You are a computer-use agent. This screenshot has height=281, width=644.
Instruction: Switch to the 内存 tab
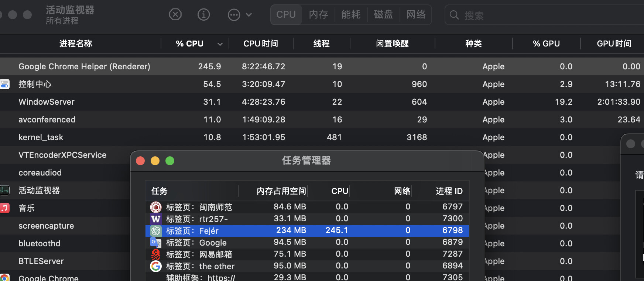tap(318, 15)
